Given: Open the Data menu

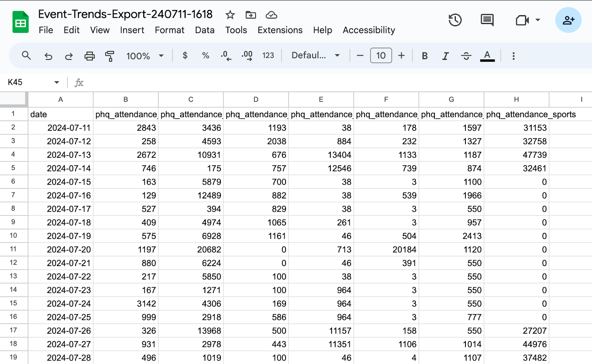Looking at the screenshot, I should [205, 30].
